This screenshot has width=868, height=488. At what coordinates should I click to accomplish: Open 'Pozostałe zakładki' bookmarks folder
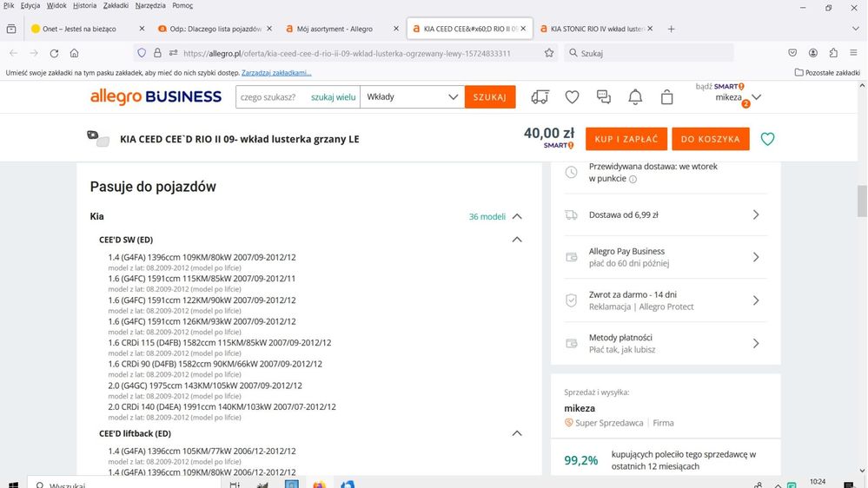827,72
